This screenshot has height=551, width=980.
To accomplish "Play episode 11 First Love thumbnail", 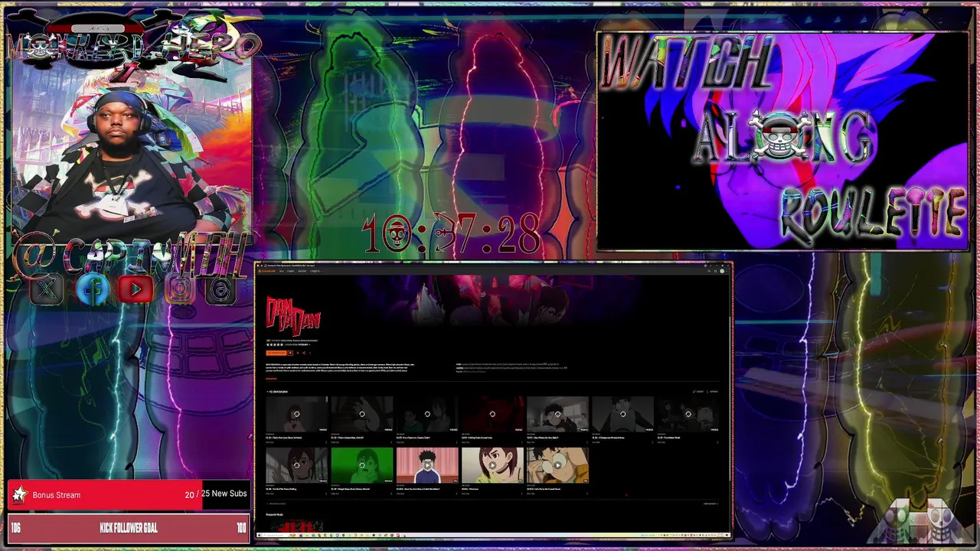I will 492,465.
